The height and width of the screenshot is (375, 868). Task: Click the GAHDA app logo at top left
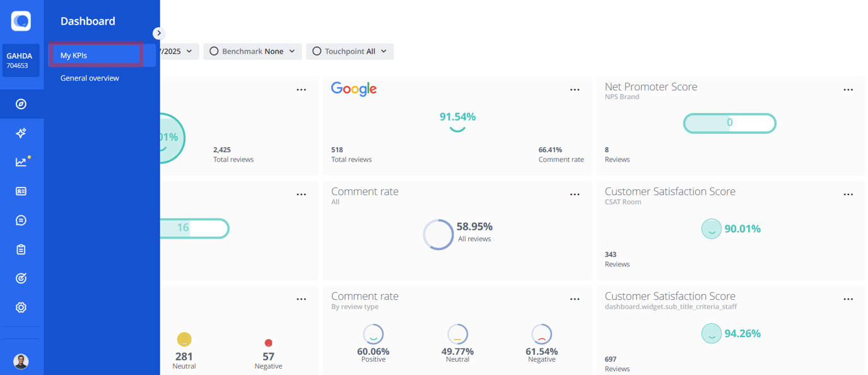21,21
